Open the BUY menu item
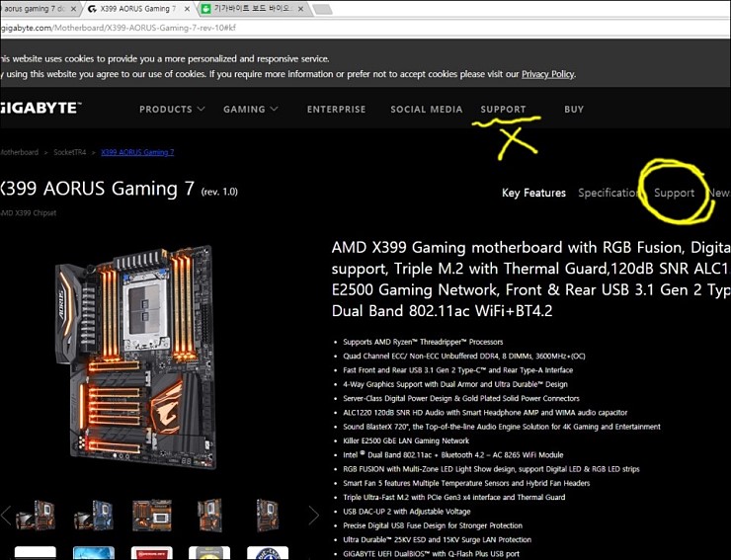Image resolution: width=731 pixels, height=560 pixels. click(574, 109)
